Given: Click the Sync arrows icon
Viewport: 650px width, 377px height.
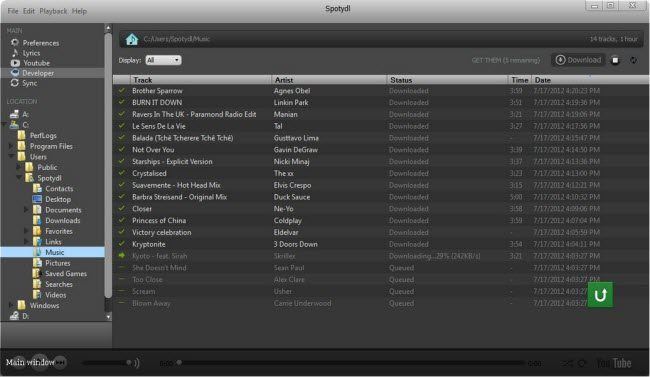Looking at the screenshot, I should pos(15,83).
